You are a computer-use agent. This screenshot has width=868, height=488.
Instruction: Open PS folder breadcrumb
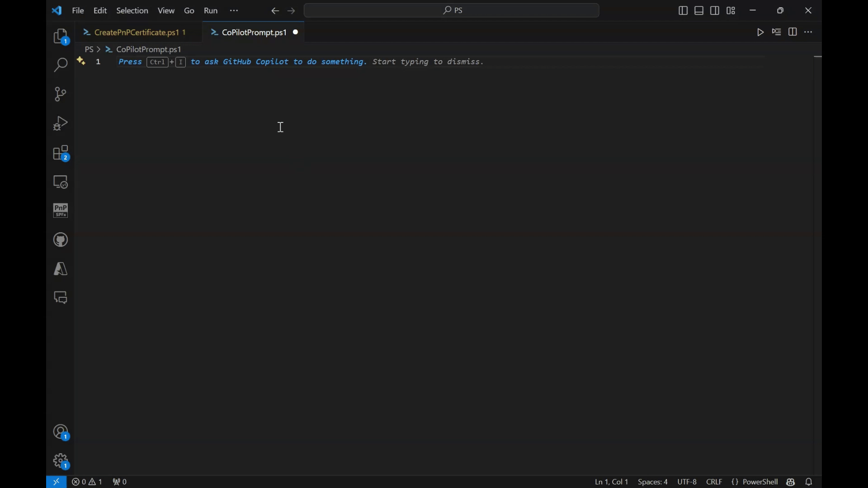point(89,49)
